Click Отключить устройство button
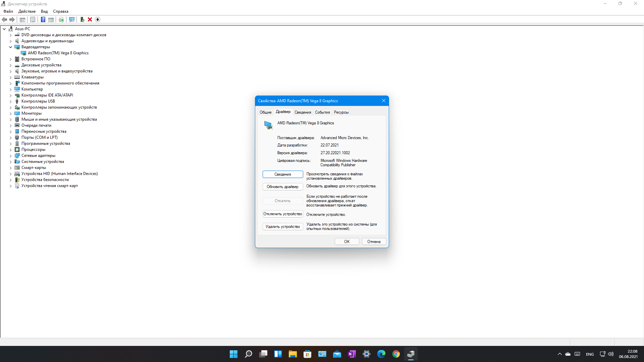The width and height of the screenshot is (644, 362). [x=283, y=214]
